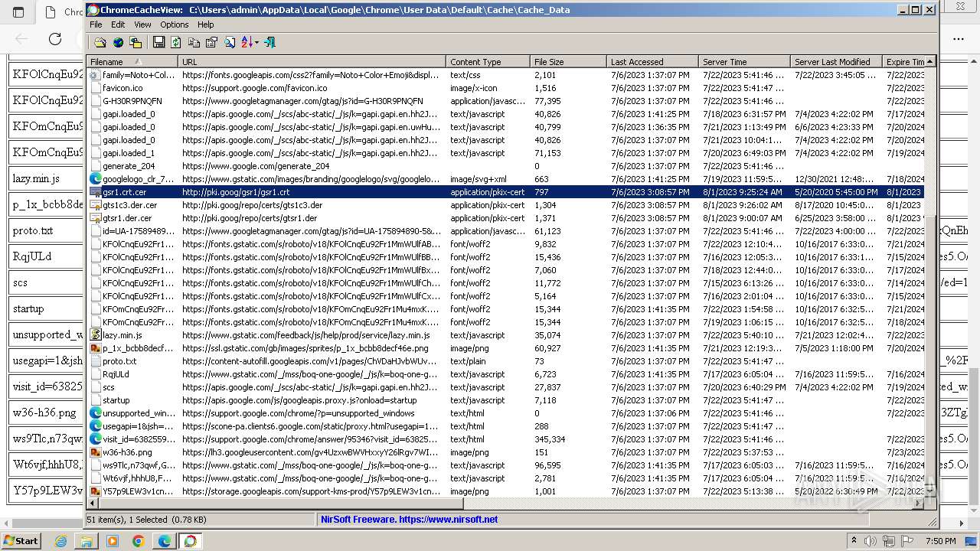Click the copy selected cache files icon
This screenshot has width=980, height=551.
tap(136, 42)
